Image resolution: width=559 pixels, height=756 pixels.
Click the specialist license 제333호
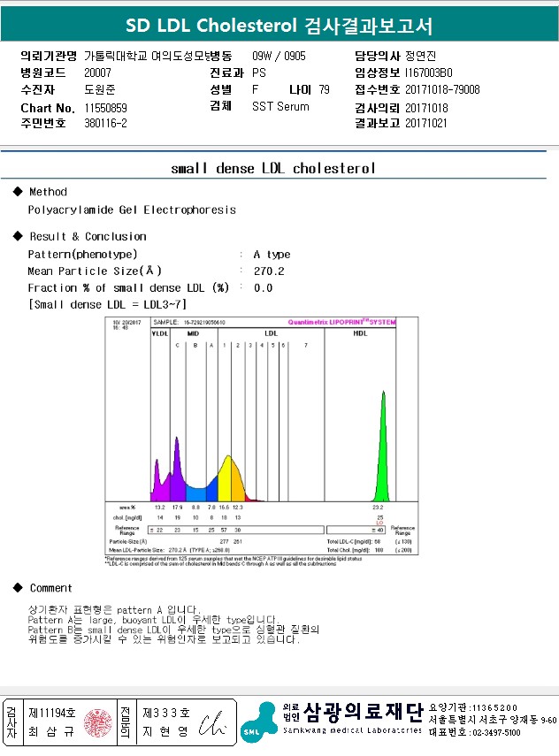(x=166, y=713)
